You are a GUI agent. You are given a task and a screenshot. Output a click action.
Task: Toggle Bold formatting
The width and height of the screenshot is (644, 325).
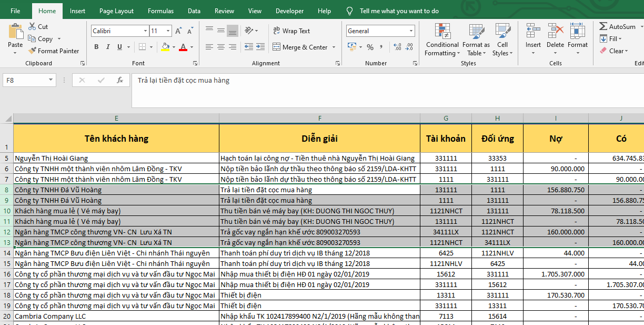(x=96, y=47)
